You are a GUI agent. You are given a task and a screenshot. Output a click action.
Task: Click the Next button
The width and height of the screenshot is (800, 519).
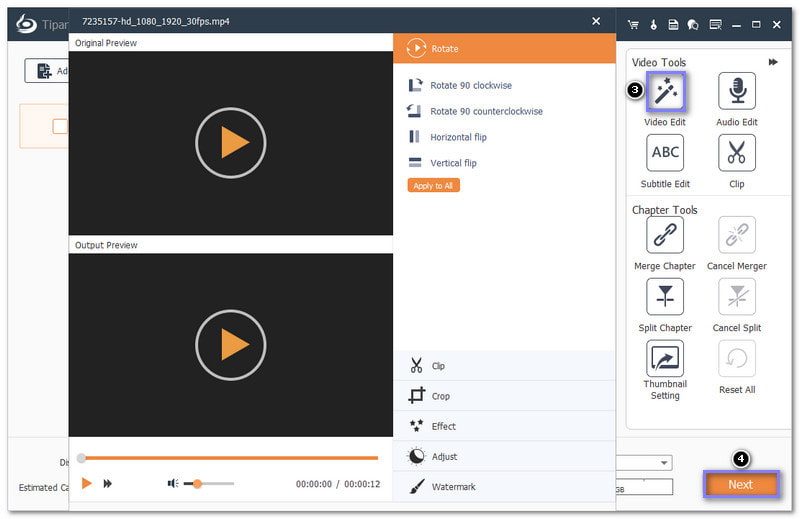(x=740, y=484)
